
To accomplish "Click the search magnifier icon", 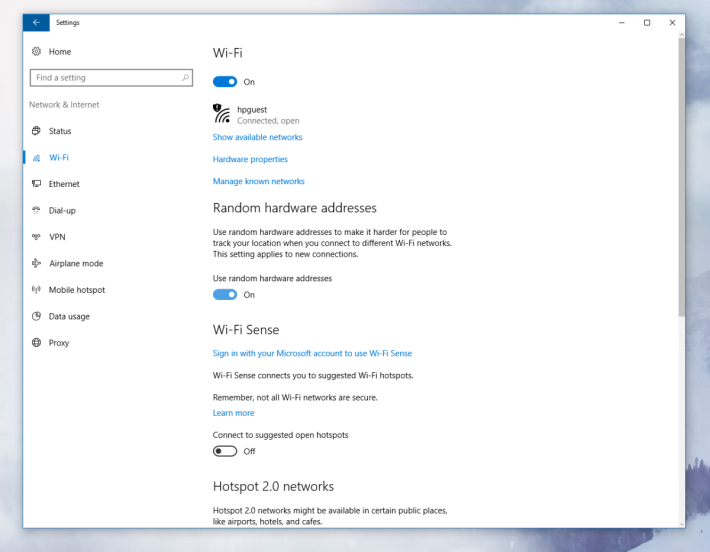I will [x=185, y=77].
